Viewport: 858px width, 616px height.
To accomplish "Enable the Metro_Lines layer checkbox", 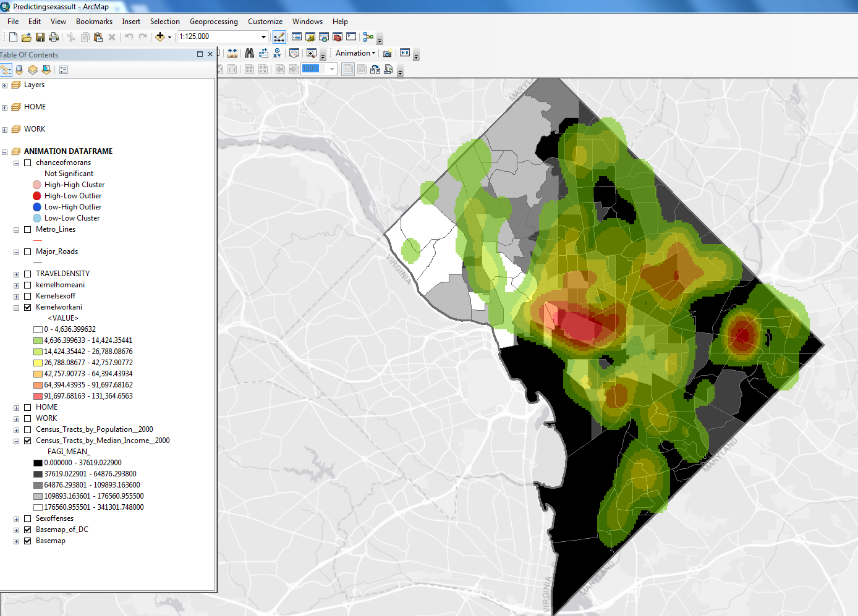I will point(27,229).
